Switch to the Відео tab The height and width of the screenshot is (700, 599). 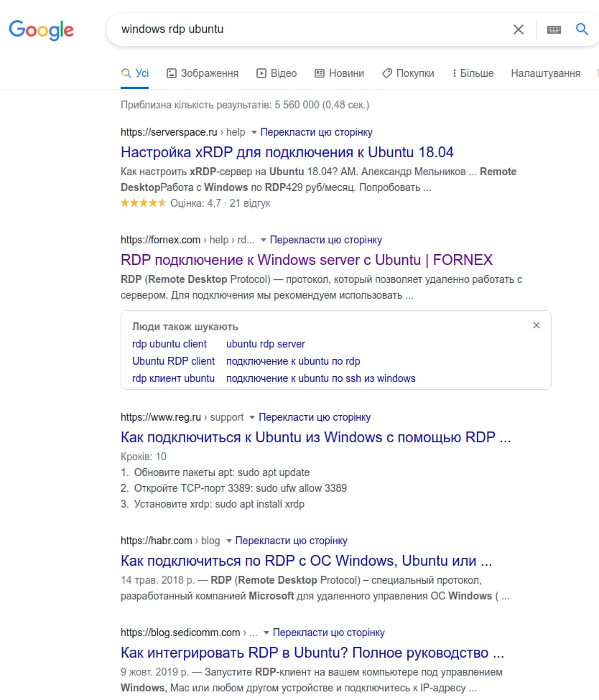coord(277,73)
